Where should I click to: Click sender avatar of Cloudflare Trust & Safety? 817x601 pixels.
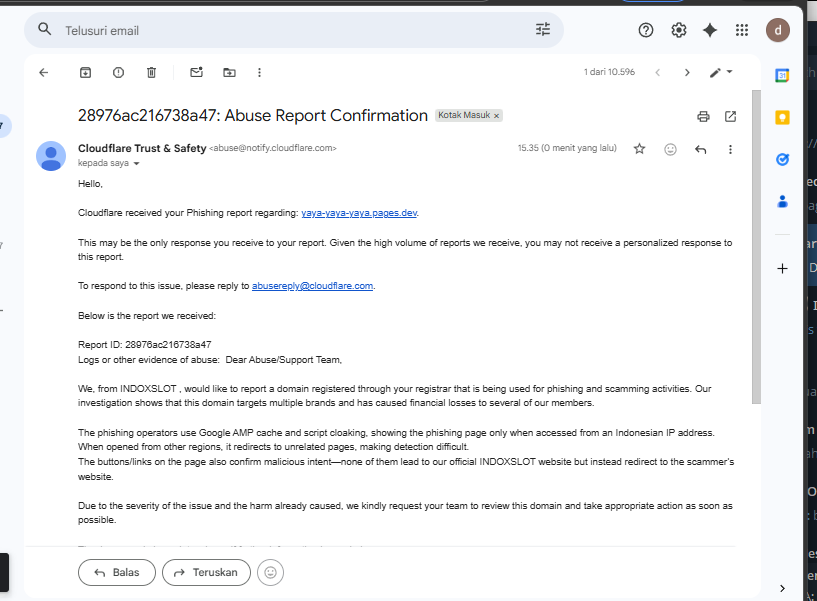pyautogui.click(x=51, y=156)
